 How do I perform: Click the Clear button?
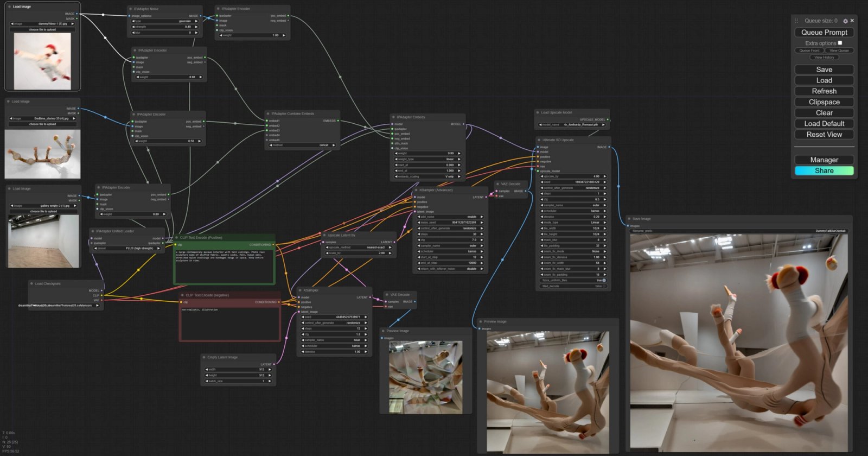824,113
